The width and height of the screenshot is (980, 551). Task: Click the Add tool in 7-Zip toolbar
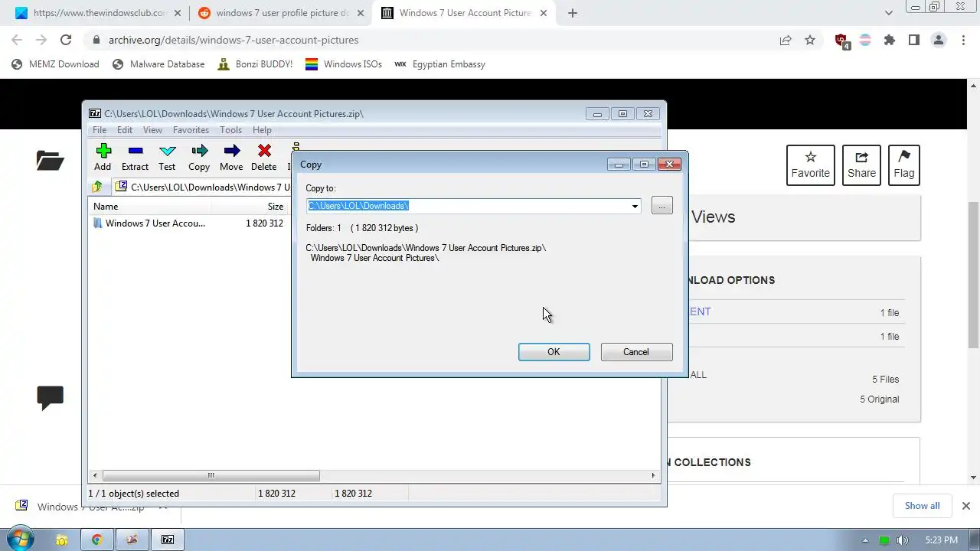pyautogui.click(x=103, y=158)
